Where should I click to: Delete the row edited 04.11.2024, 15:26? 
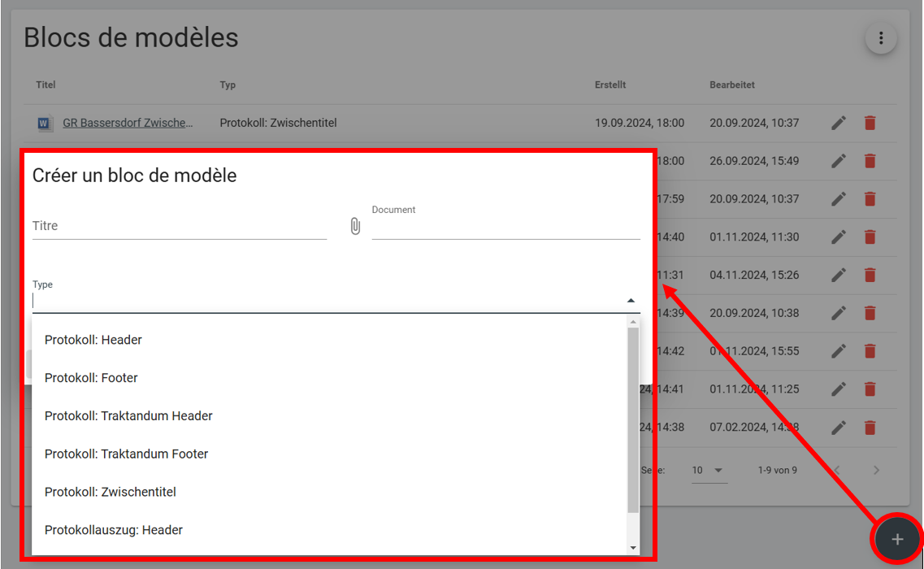point(870,275)
